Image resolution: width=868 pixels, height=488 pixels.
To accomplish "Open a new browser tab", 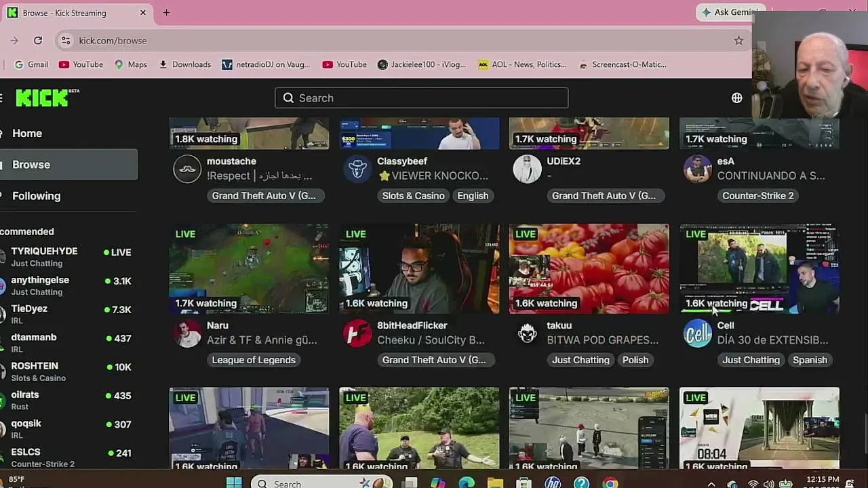I will click(166, 12).
